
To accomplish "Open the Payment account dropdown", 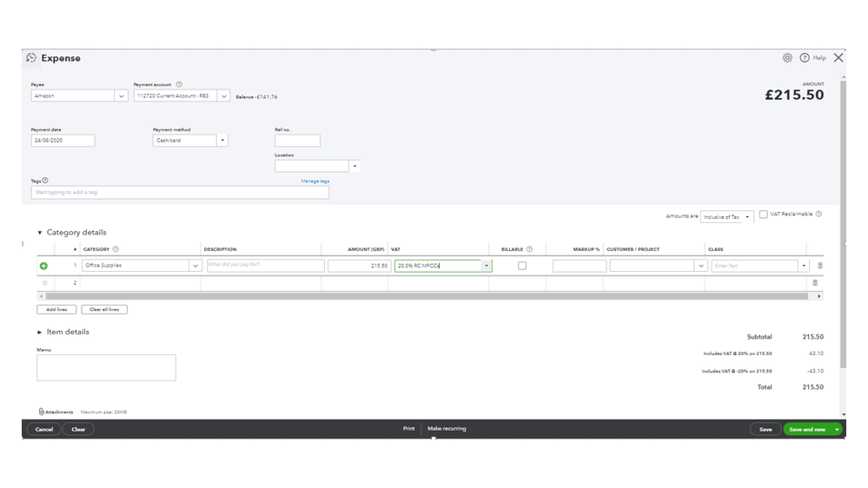I will [x=223, y=96].
